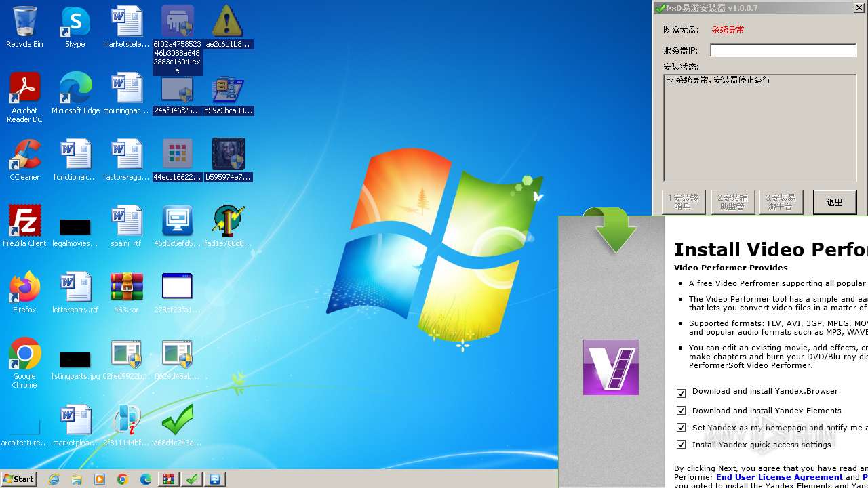Open the Skype desktop shortcut
The width and height of the screenshot is (868, 488).
point(75,27)
